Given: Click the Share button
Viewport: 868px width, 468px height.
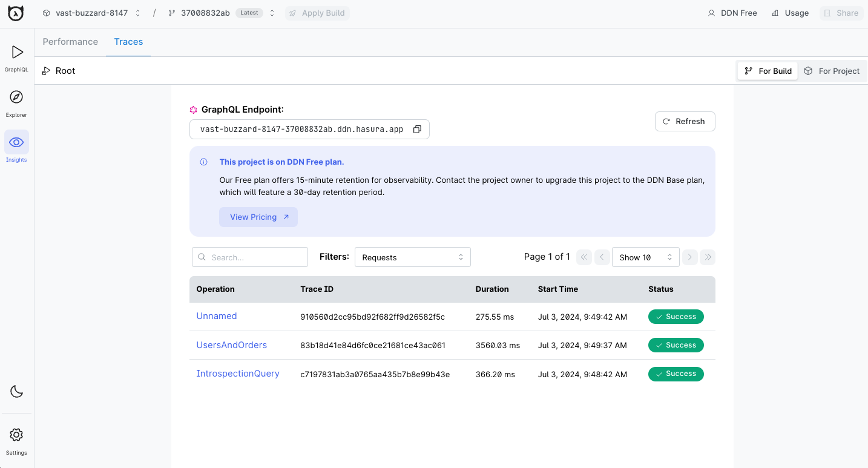Looking at the screenshot, I should point(841,13).
